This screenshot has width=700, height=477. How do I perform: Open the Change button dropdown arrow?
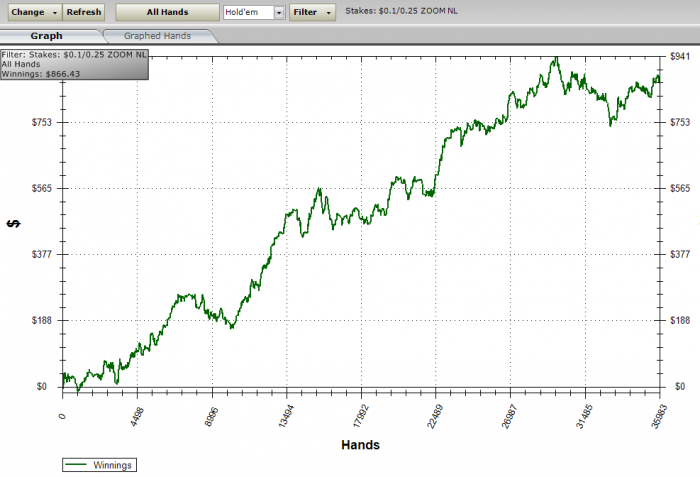[55, 13]
